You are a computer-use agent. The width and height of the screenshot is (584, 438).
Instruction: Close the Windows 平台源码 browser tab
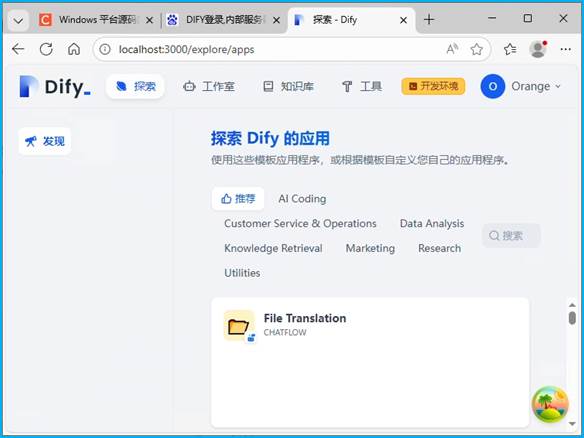149,20
